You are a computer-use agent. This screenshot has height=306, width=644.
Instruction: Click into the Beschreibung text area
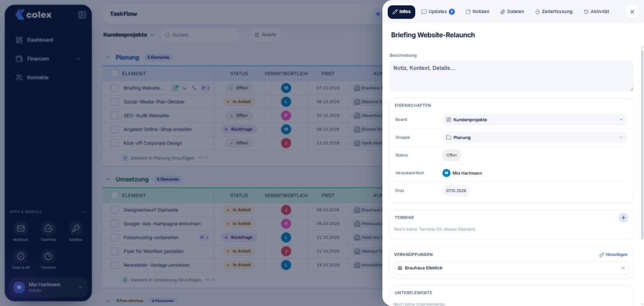point(511,76)
